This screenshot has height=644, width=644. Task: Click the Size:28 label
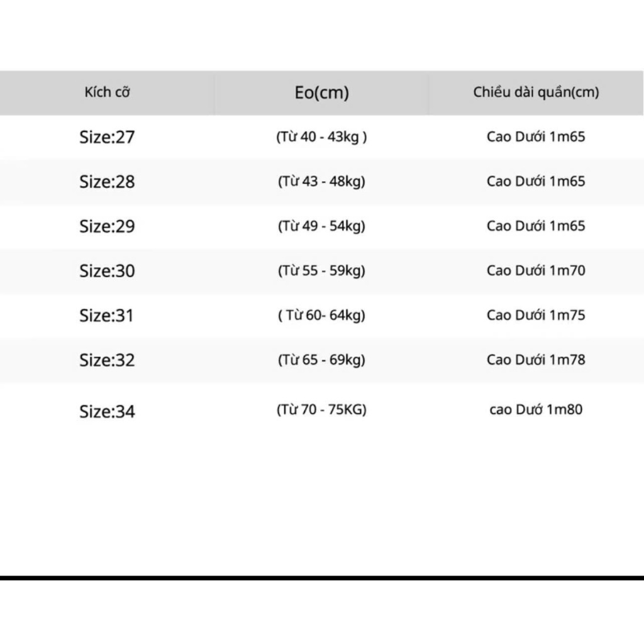107,182
